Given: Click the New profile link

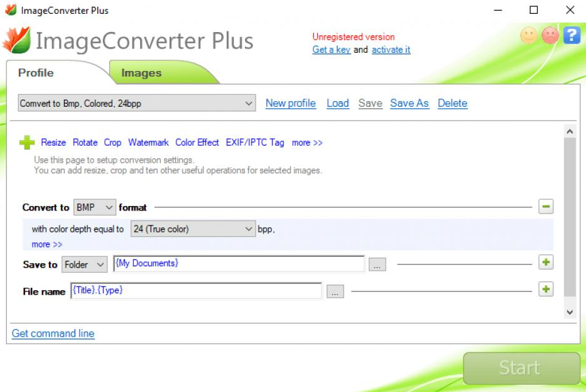Looking at the screenshot, I should (x=291, y=103).
